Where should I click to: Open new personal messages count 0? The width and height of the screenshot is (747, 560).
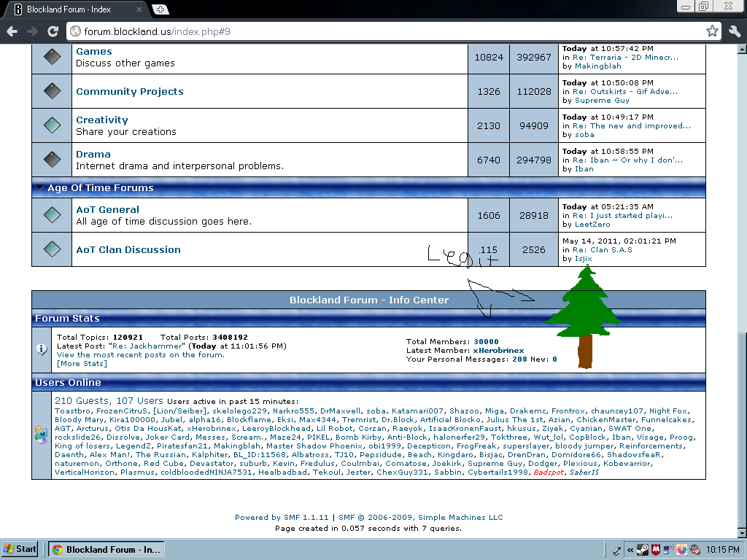pyautogui.click(x=554, y=359)
